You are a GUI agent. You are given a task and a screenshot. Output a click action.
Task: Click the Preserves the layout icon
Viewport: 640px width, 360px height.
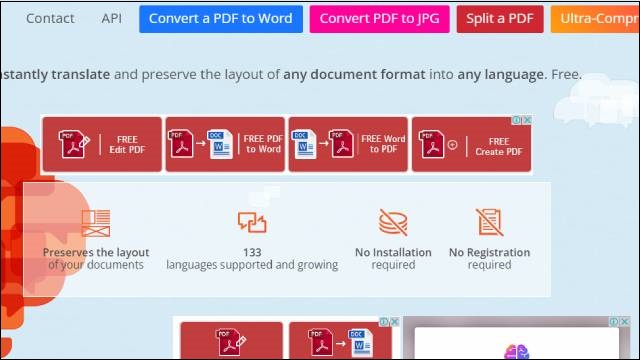(96, 223)
